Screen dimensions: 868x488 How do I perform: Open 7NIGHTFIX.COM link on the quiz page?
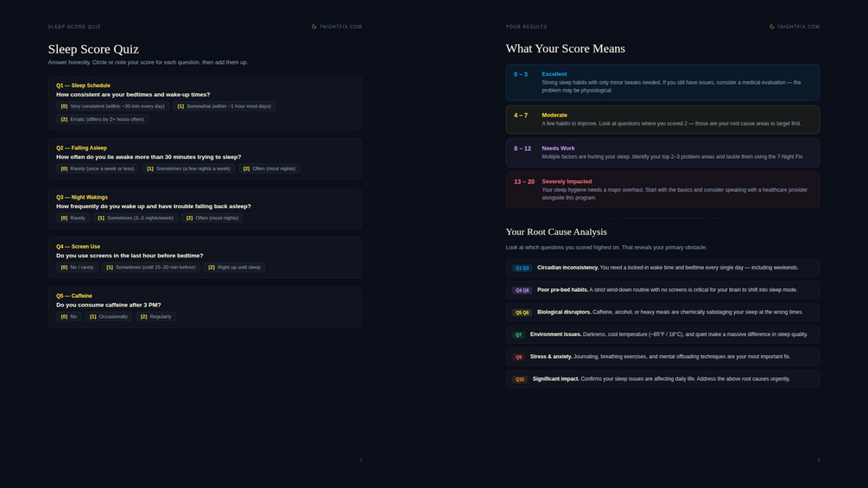[340, 27]
